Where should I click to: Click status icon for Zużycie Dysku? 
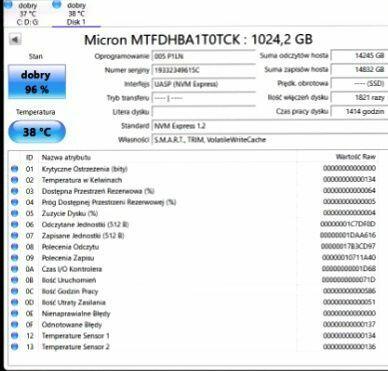14,213
